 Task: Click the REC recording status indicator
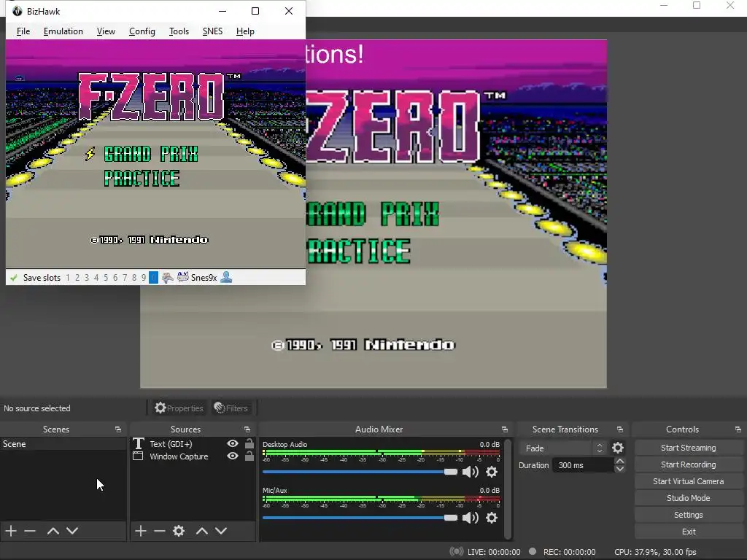point(533,551)
